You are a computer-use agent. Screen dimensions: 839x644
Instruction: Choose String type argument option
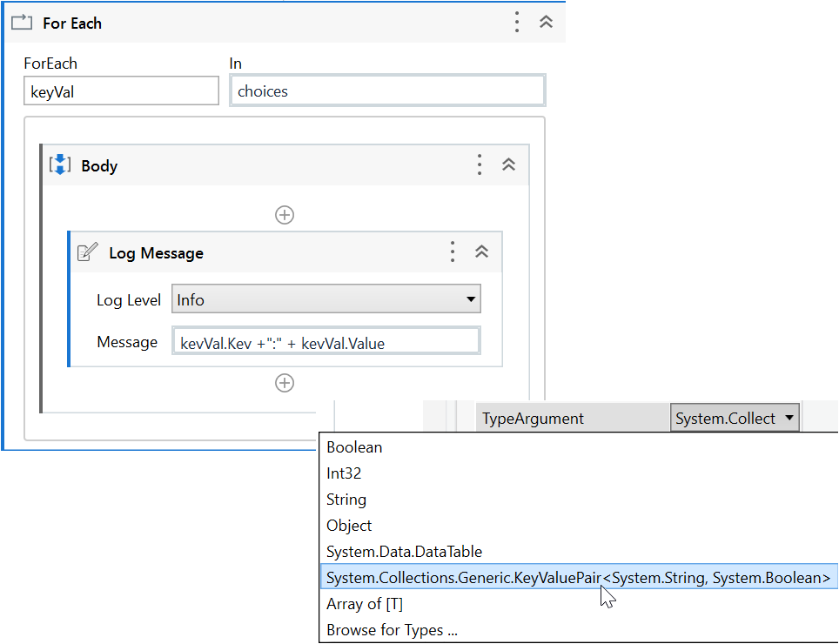coord(346,500)
